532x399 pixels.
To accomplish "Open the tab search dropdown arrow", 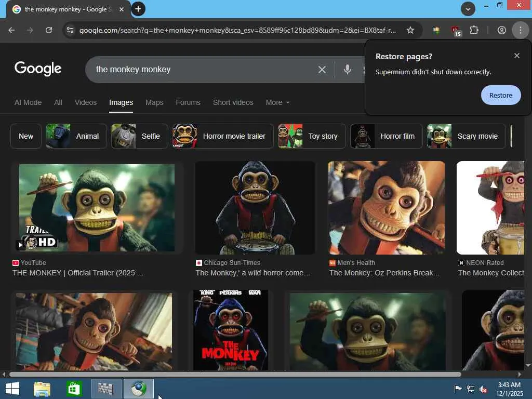I will click(x=468, y=9).
